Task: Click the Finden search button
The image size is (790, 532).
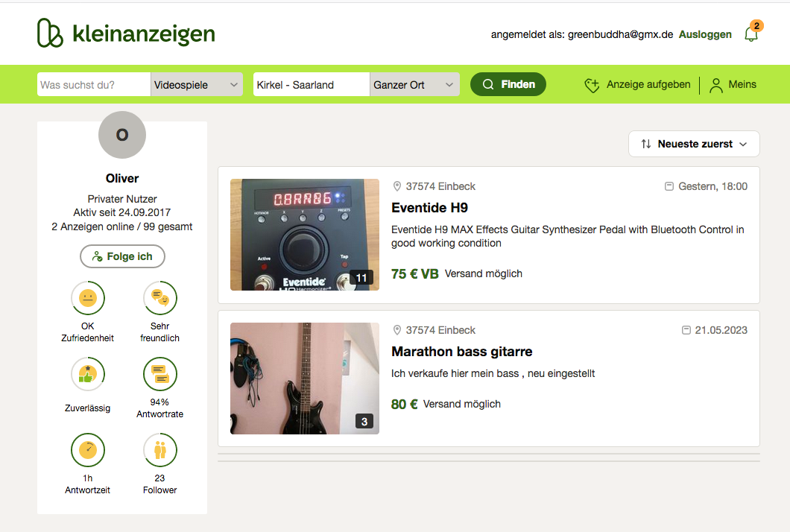Action: (x=508, y=85)
